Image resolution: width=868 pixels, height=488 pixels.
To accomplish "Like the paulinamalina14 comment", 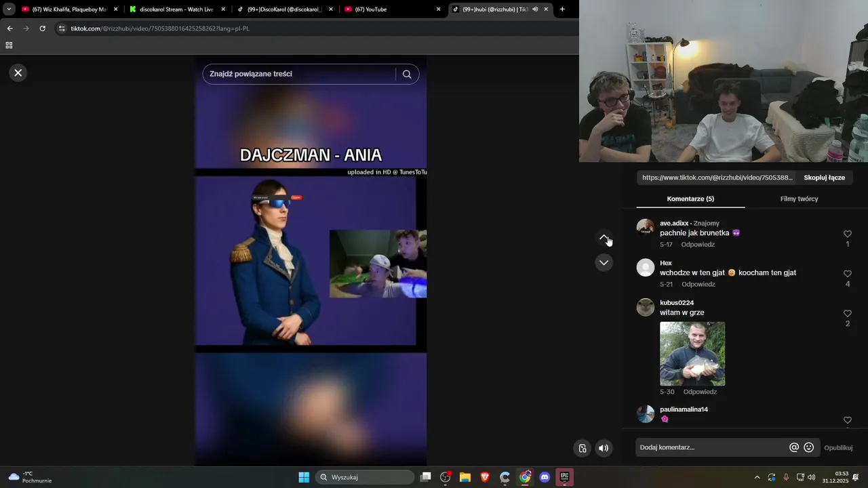I will click(x=848, y=420).
